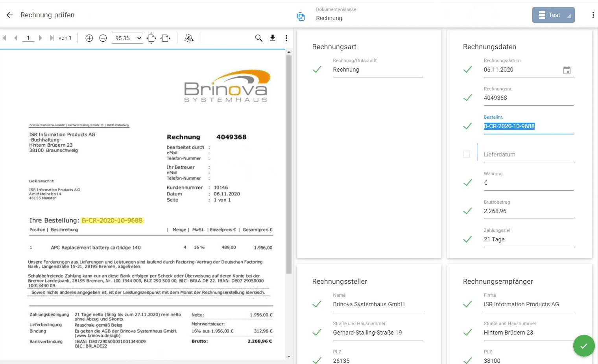The height and width of the screenshot is (364, 598).
Task: Toggle the checkmark next to Bestellnr.
Action: tap(467, 126)
